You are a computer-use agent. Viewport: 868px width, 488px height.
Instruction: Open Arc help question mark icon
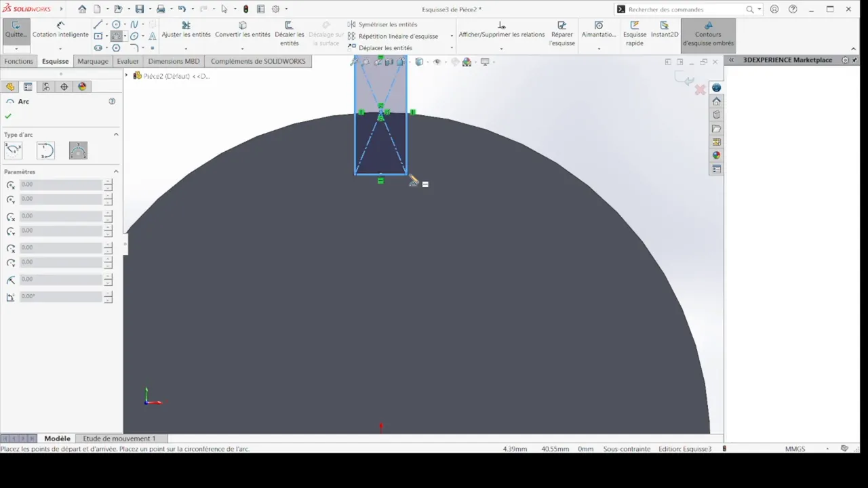(112, 101)
